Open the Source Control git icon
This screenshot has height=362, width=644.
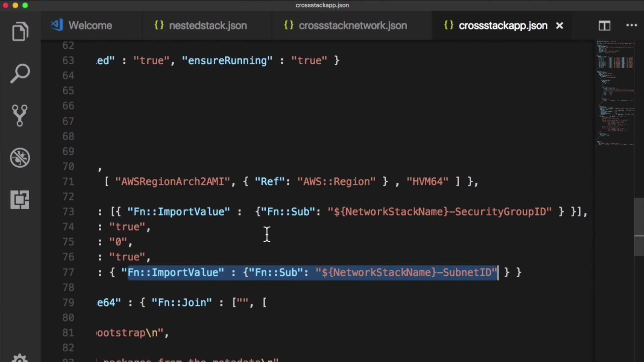tap(20, 116)
